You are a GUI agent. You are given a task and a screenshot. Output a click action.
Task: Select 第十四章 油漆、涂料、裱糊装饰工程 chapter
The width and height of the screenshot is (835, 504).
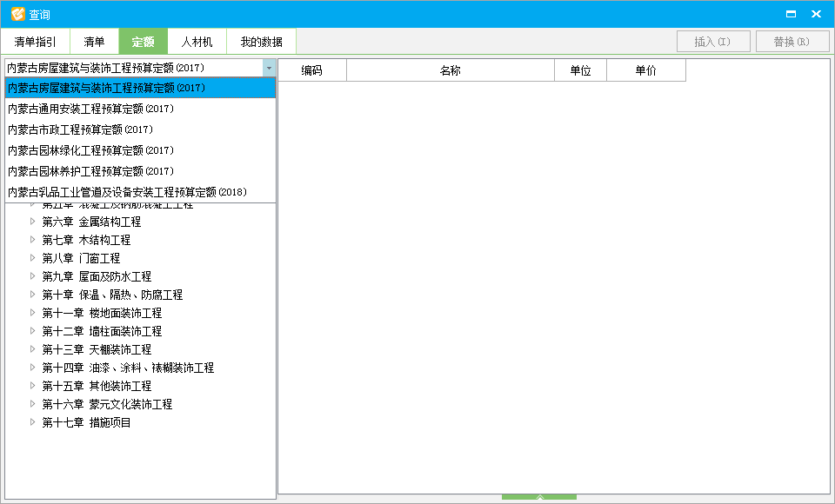(128, 368)
